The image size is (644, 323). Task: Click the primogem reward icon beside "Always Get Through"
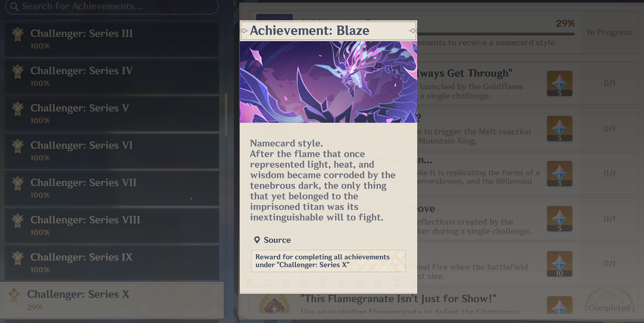coord(560,83)
